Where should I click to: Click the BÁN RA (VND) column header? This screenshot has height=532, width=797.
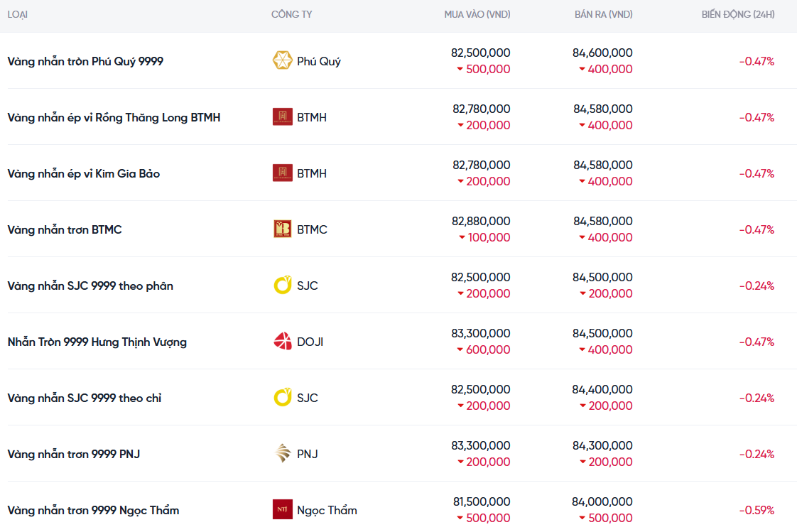[603, 14]
